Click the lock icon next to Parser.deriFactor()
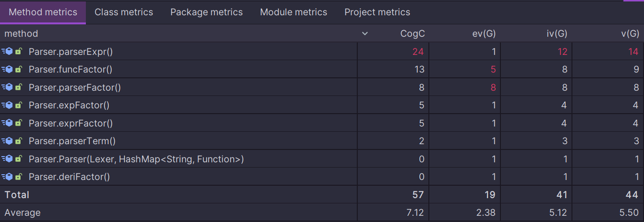 pyautogui.click(x=18, y=177)
